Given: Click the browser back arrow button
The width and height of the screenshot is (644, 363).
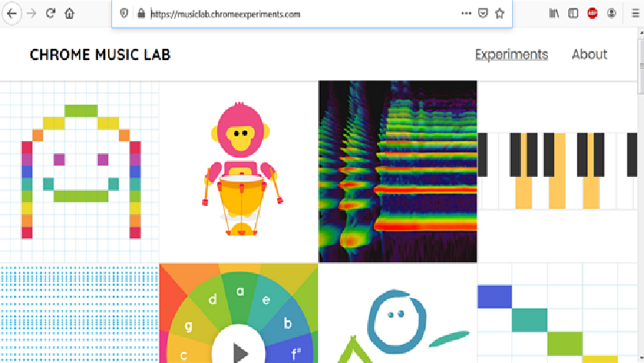Looking at the screenshot, I should [x=13, y=13].
